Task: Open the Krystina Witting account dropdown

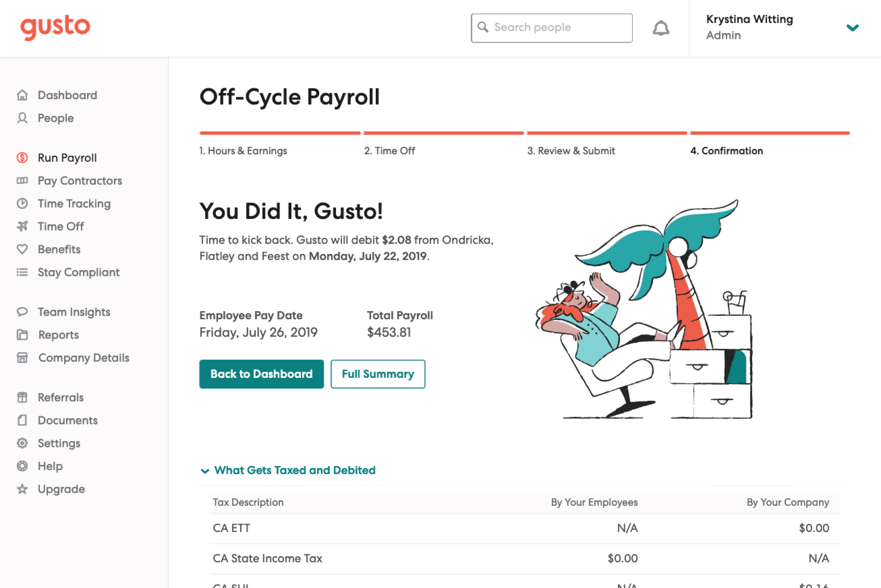Action: pos(852,28)
